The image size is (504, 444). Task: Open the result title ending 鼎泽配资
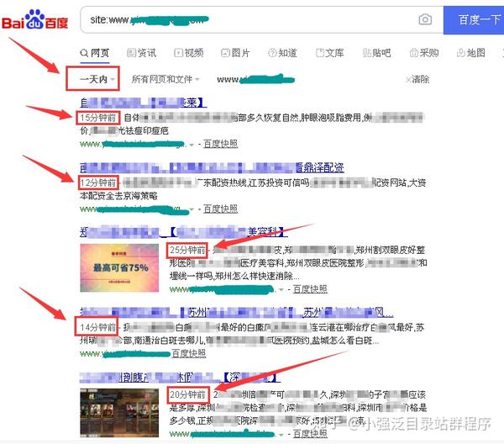coord(212,167)
